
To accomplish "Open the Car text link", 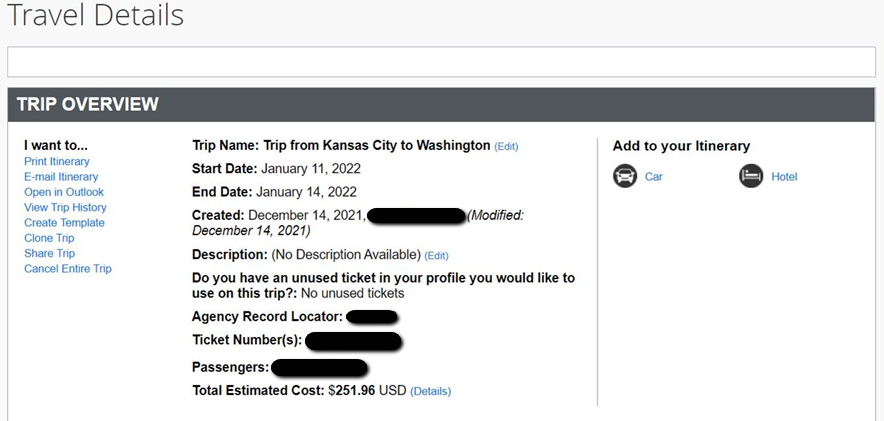I will tap(653, 177).
